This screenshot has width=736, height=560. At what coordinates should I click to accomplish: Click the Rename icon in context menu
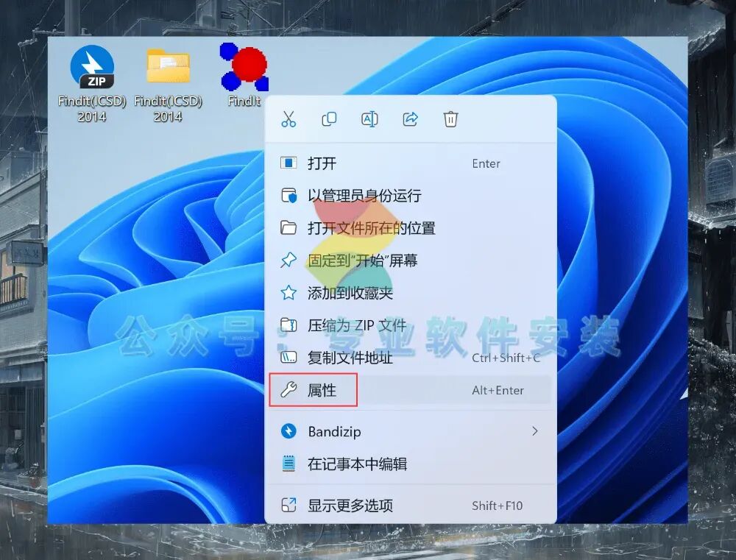click(369, 119)
